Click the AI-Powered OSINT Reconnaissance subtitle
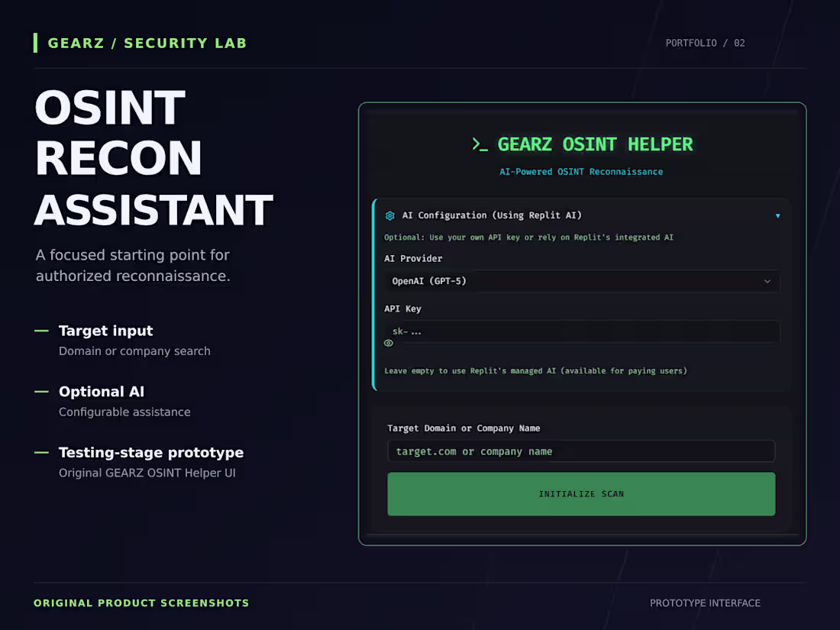 coord(581,172)
